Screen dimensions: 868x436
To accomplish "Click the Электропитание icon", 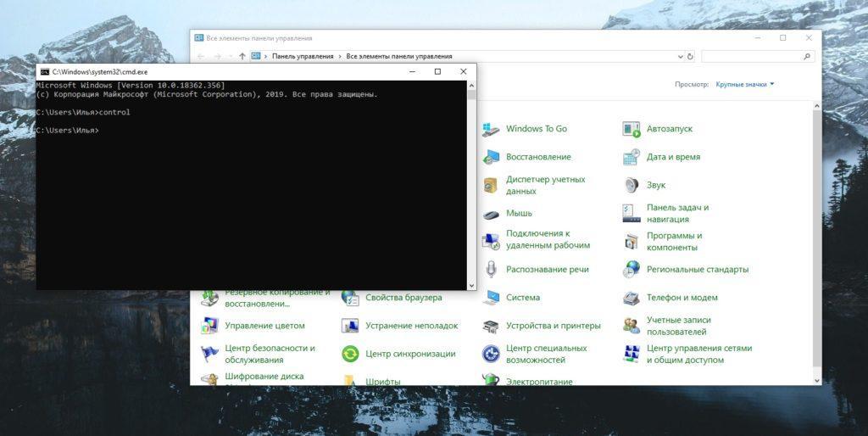I will point(491,380).
